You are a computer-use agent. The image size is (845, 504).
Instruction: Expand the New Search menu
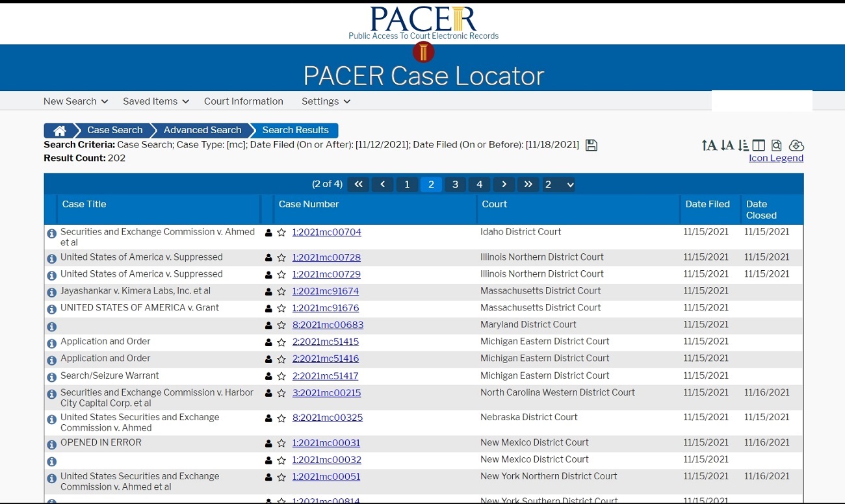[x=75, y=101]
